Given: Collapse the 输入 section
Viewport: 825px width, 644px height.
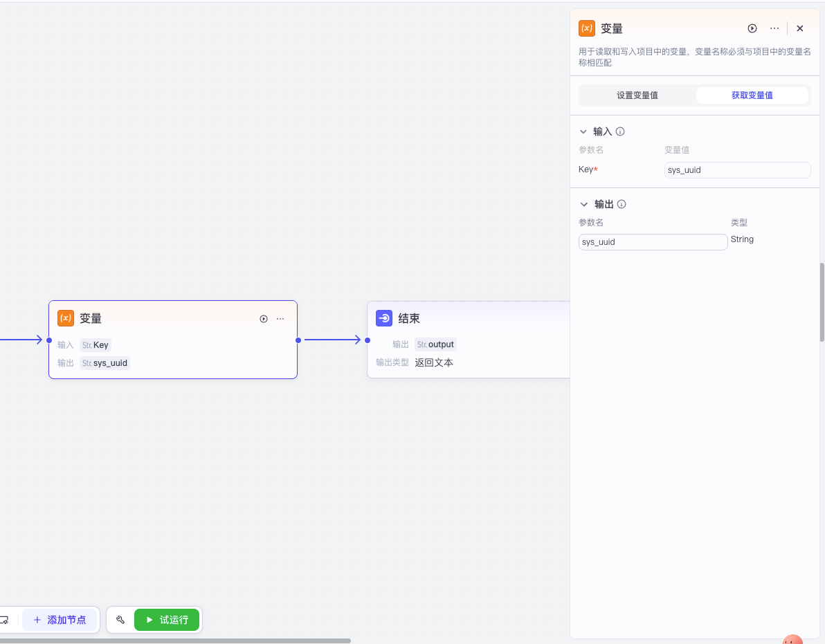Looking at the screenshot, I should pyautogui.click(x=583, y=131).
